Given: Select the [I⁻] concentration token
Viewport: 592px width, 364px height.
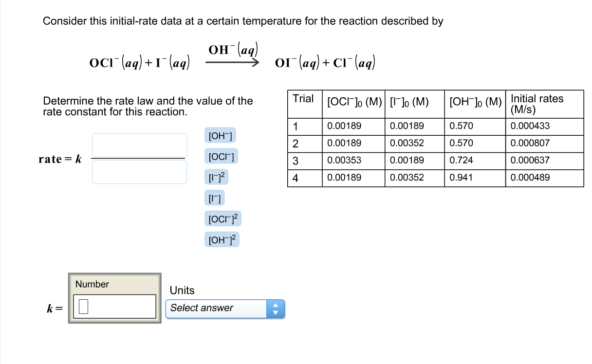Looking at the screenshot, I should pyautogui.click(x=215, y=198).
